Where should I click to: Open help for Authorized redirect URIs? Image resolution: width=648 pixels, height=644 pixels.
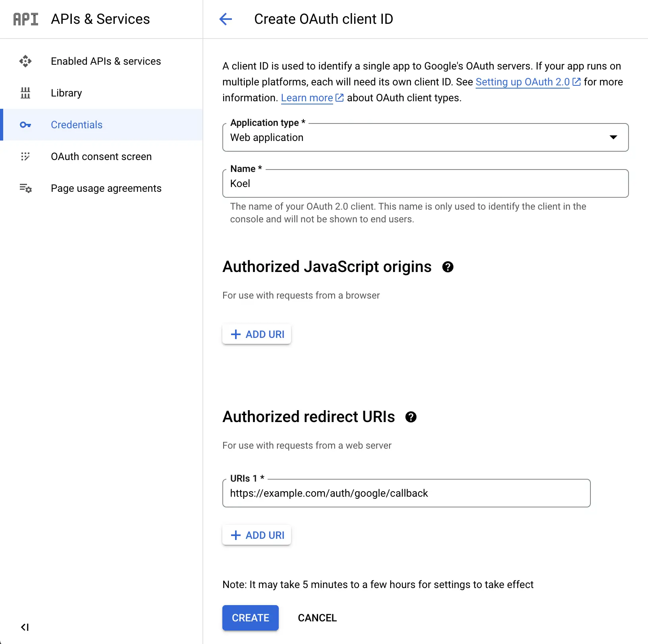[411, 417]
